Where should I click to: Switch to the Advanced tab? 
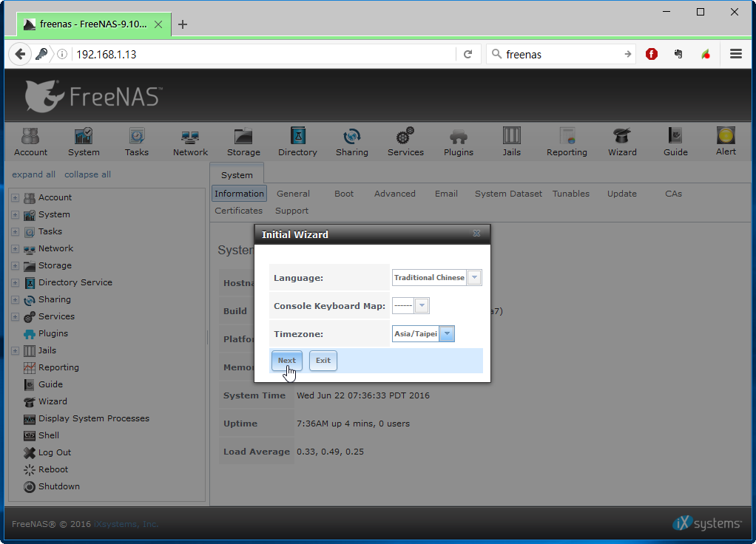(x=395, y=194)
